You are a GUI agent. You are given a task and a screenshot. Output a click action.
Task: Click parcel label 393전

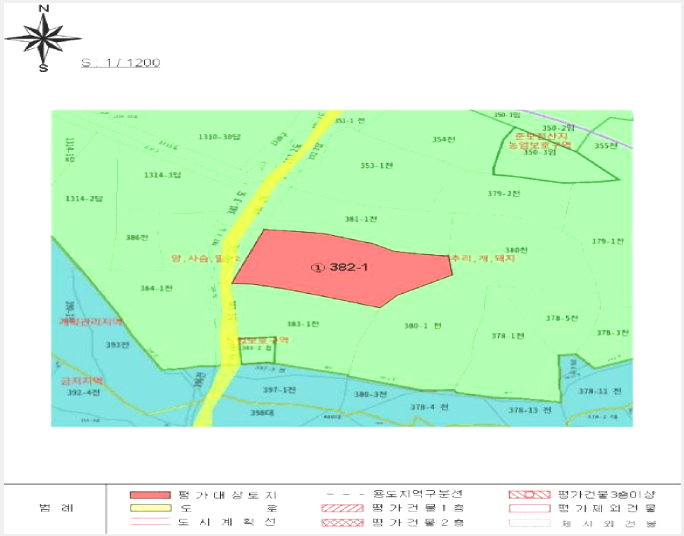click(117, 345)
